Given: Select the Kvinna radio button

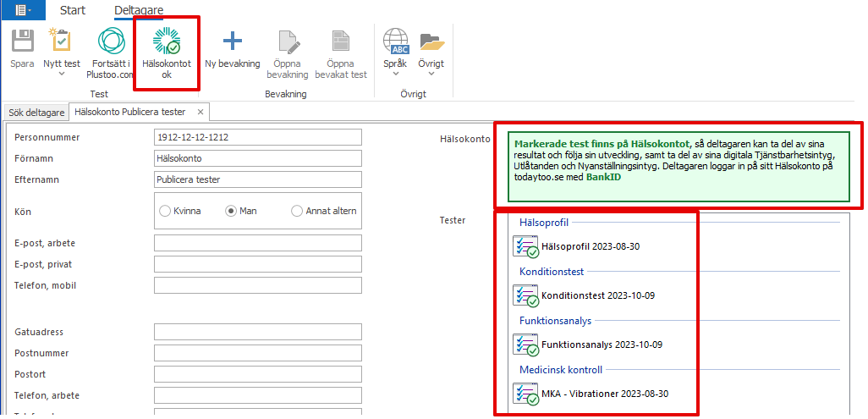Looking at the screenshot, I should (164, 211).
